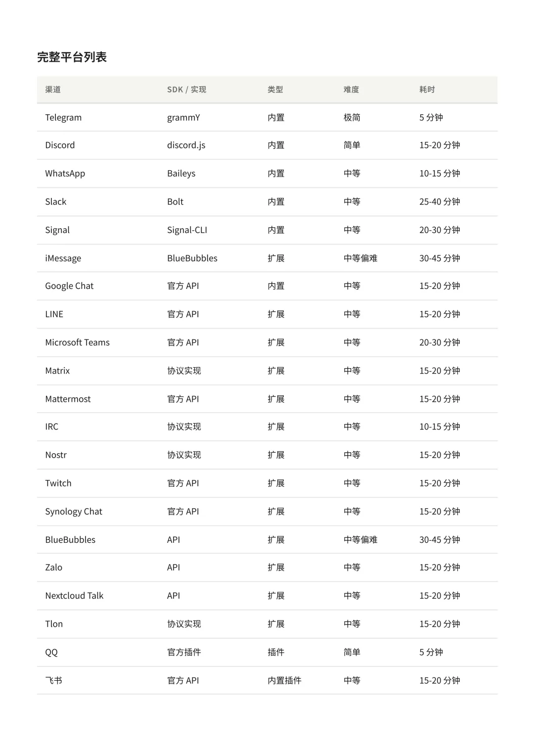Screen dimensions: 534x756
Task: Select the 类型 column header
Action: [275, 90]
